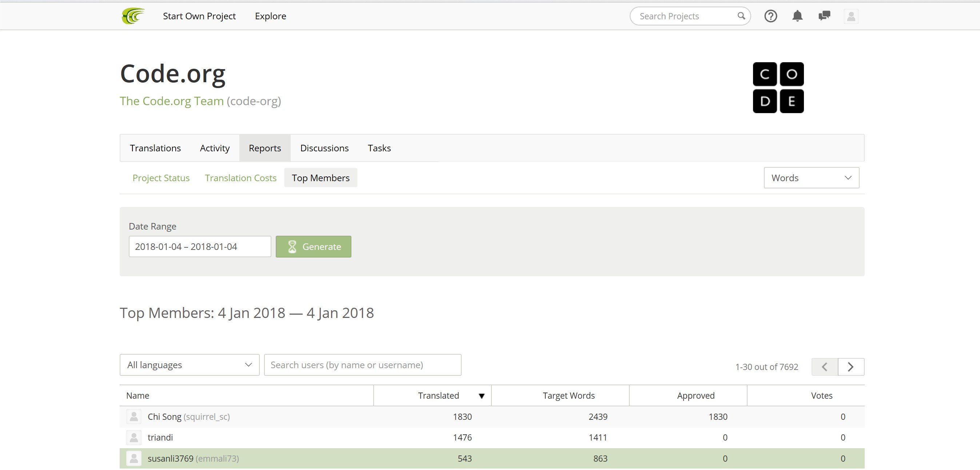Open the Words unit dropdown

811,178
